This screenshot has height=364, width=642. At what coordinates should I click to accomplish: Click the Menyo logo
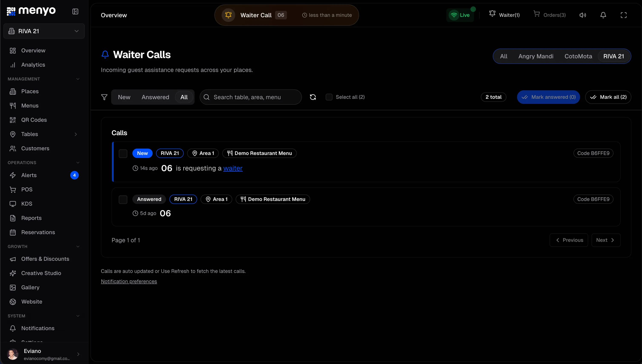[x=31, y=11]
